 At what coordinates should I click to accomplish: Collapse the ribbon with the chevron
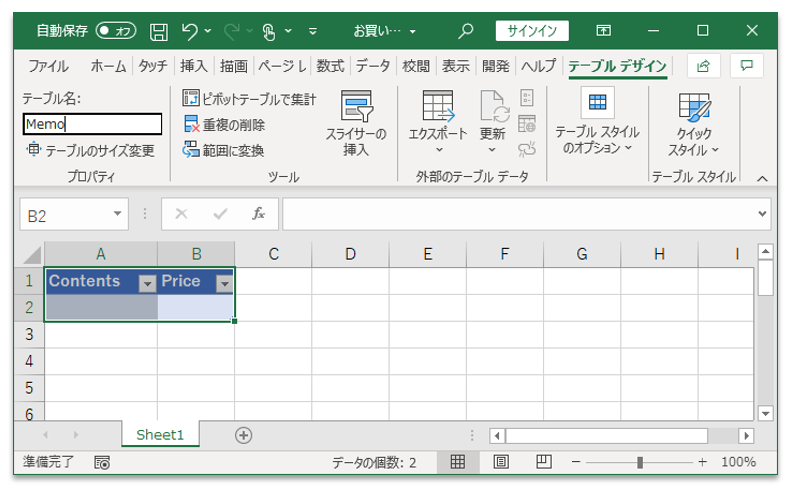(x=763, y=178)
